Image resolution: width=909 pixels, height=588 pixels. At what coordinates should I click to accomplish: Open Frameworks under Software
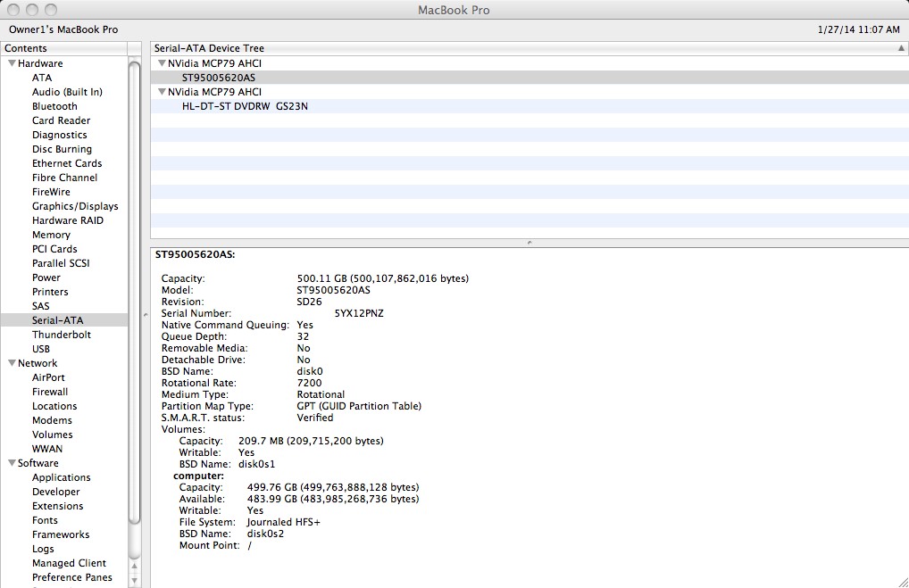61,534
